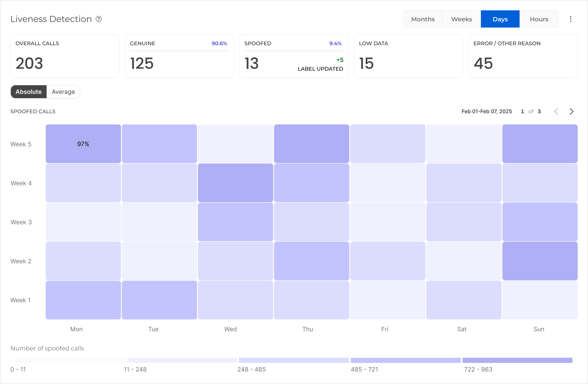
Task: Click the help icon beside Liveness Detection
Action: 99,19
